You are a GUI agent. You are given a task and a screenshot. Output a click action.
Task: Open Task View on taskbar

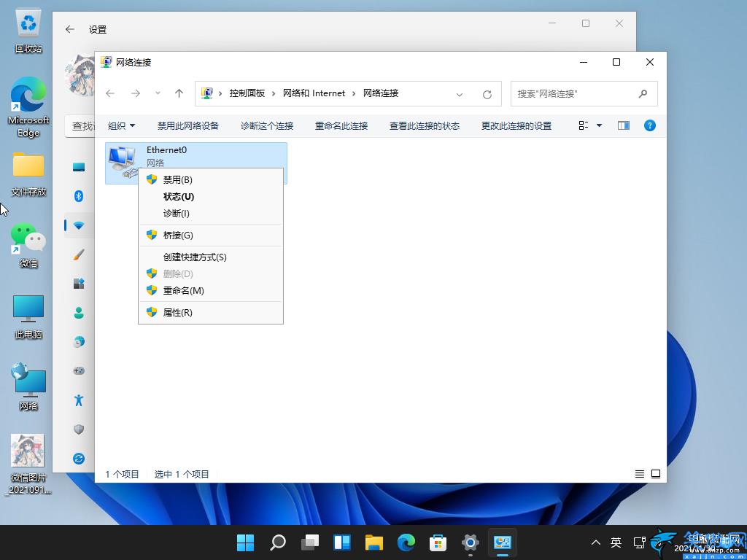coord(310,542)
